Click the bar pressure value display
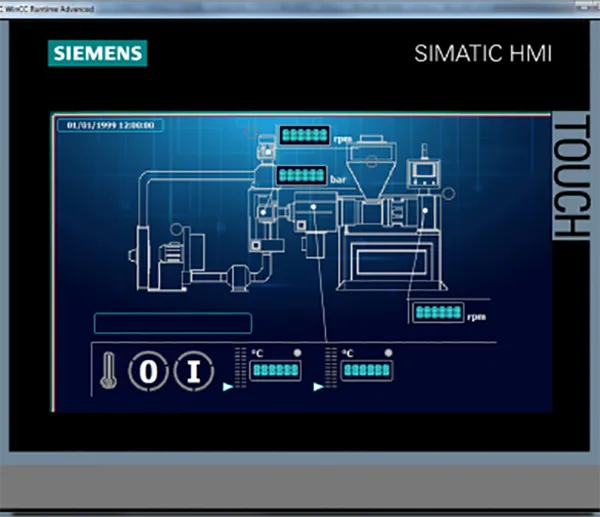 coord(302,175)
